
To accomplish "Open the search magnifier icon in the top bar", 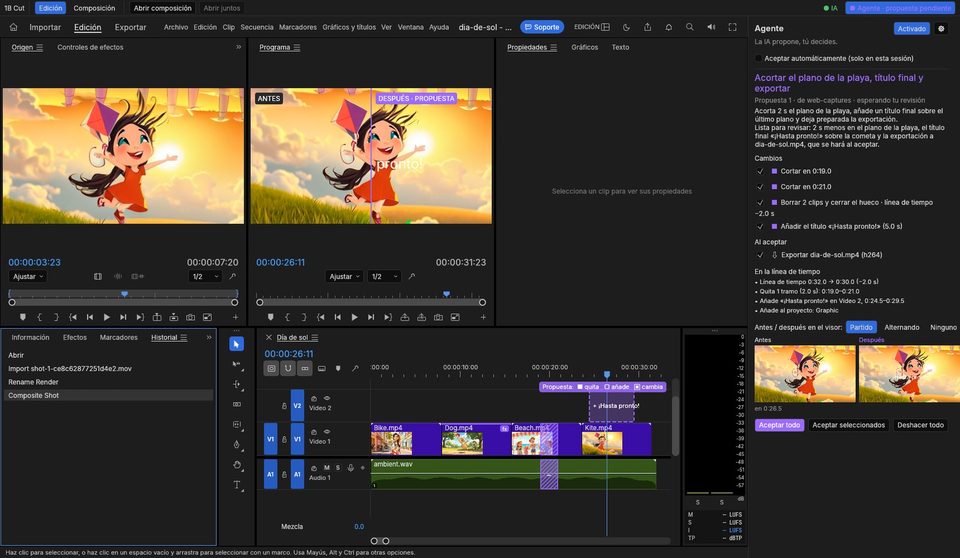I will [x=689, y=27].
